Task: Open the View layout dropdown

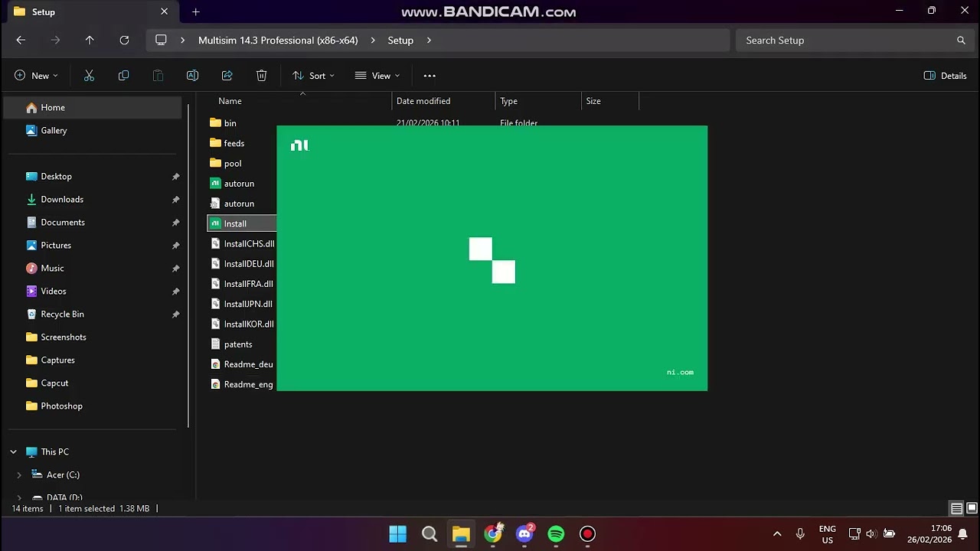Action: pos(377,76)
